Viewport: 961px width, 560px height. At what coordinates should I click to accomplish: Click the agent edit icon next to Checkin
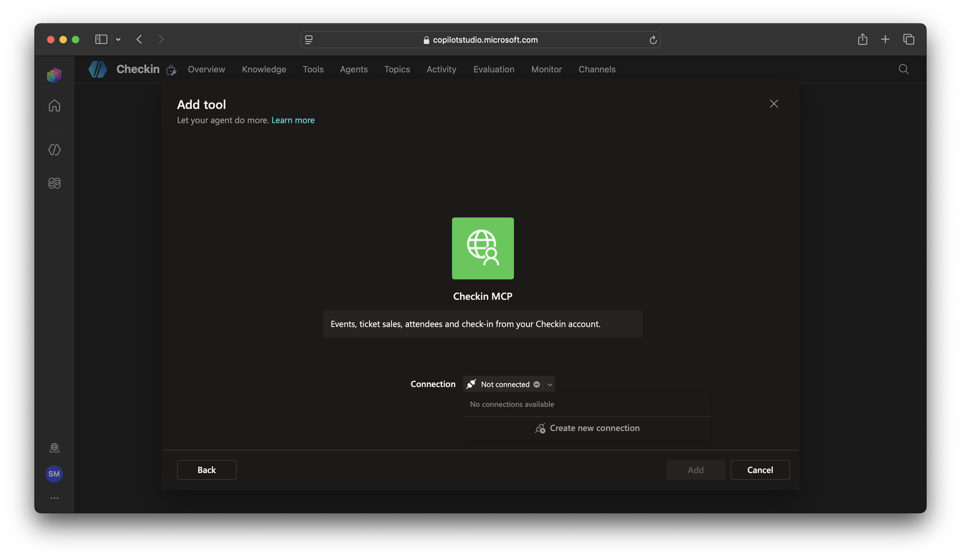(x=171, y=70)
